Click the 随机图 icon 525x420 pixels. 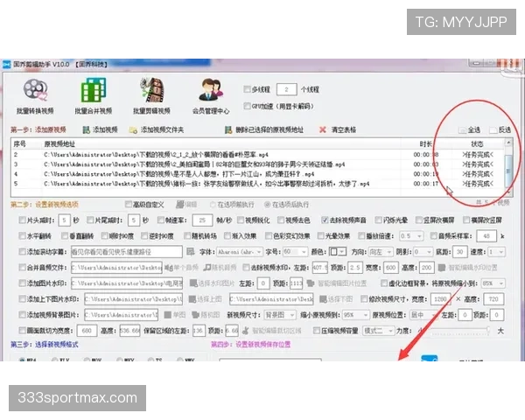pyautogui.click(x=195, y=315)
